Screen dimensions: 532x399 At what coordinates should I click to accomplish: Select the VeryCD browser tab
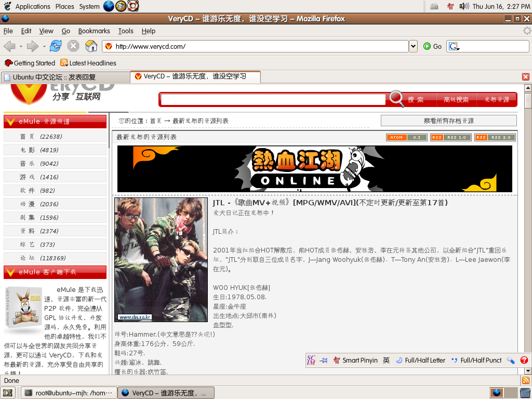click(195, 76)
